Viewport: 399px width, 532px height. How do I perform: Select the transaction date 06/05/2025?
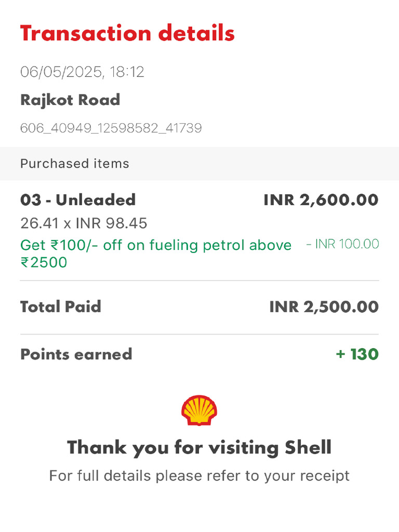point(61,72)
